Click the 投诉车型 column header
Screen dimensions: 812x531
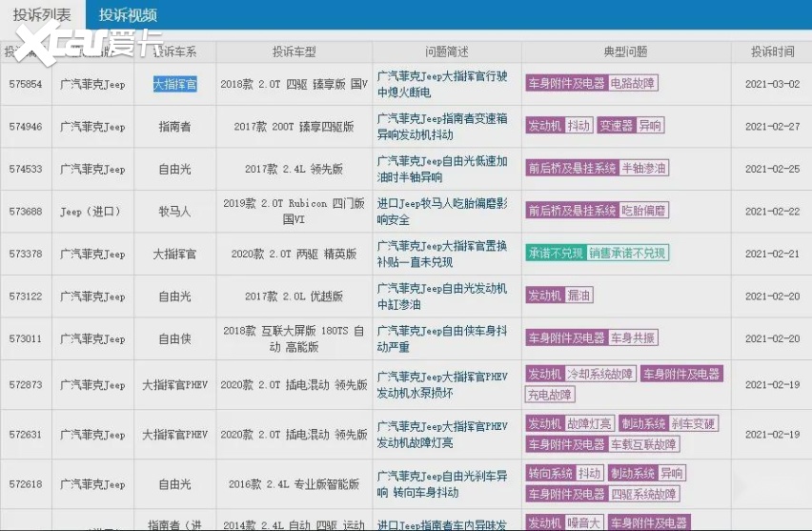pos(294,51)
